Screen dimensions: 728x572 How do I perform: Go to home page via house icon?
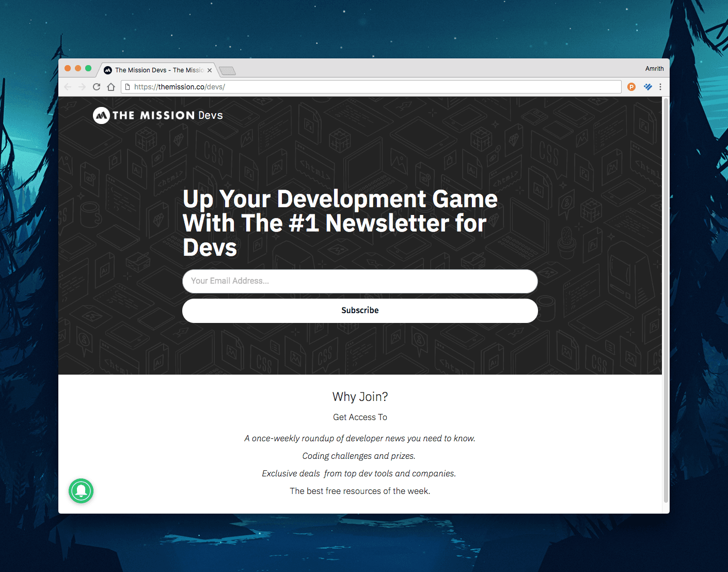click(x=111, y=87)
